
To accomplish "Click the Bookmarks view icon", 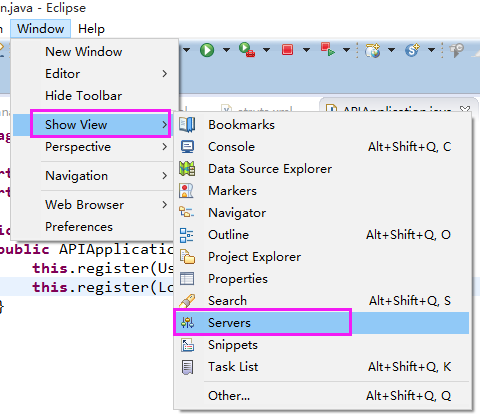I will point(187,125).
